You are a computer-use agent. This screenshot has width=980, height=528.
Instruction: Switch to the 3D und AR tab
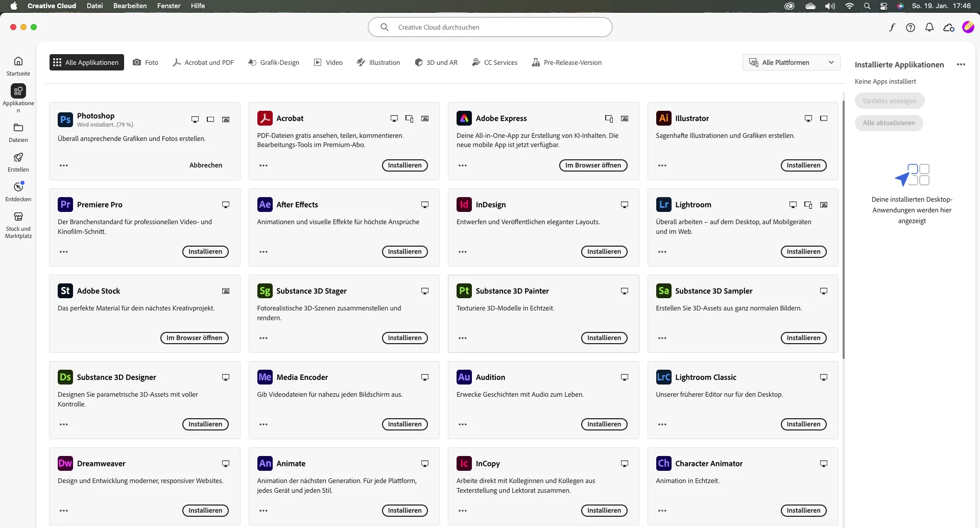coord(436,62)
